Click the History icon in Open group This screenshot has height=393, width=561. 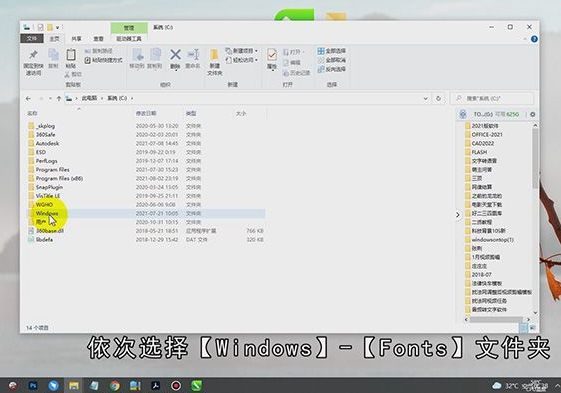[x=286, y=73]
